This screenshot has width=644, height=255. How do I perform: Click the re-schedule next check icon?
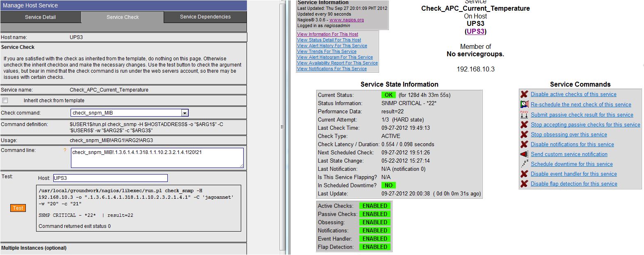pyautogui.click(x=524, y=105)
